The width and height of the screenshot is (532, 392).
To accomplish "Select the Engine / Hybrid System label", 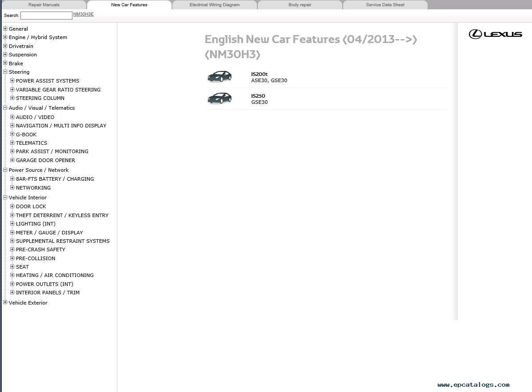I will (38, 37).
